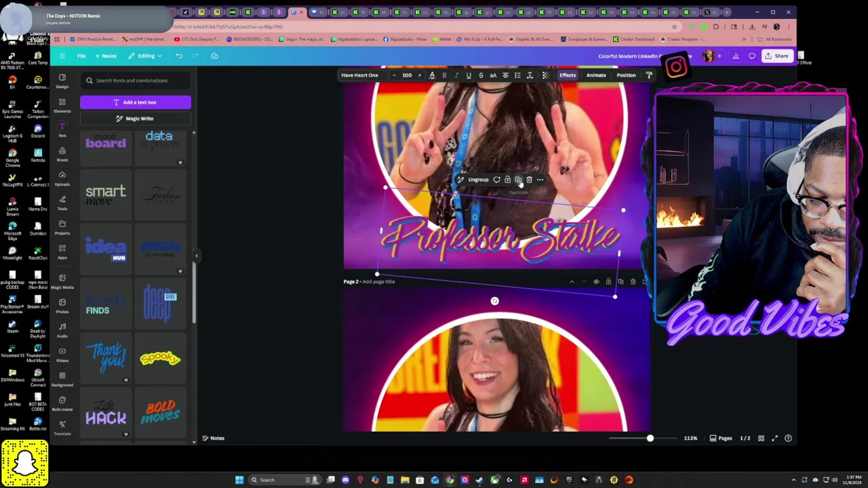Open the Effects tab
This screenshot has width=868, height=488.
point(568,75)
